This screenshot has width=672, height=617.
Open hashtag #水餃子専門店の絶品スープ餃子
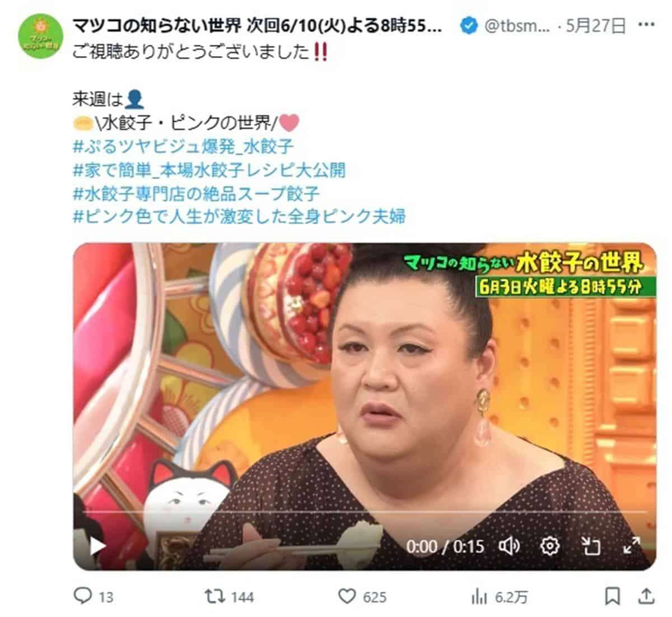tap(196, 193)
